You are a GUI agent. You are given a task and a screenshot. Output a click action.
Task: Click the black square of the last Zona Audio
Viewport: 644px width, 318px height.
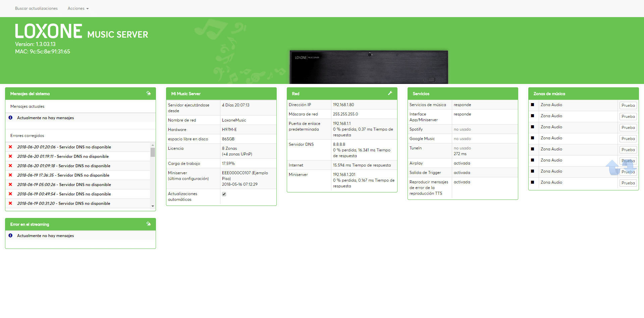(x=532, y=182)
